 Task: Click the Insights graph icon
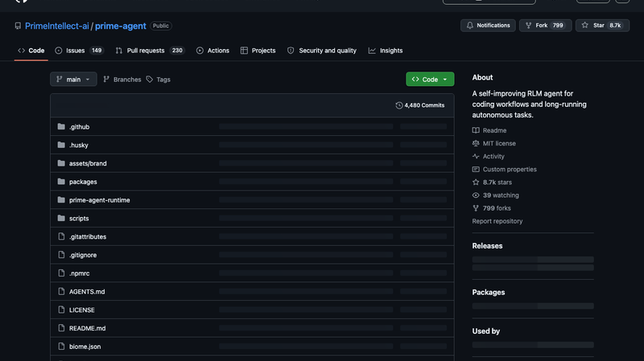[372, 51]
